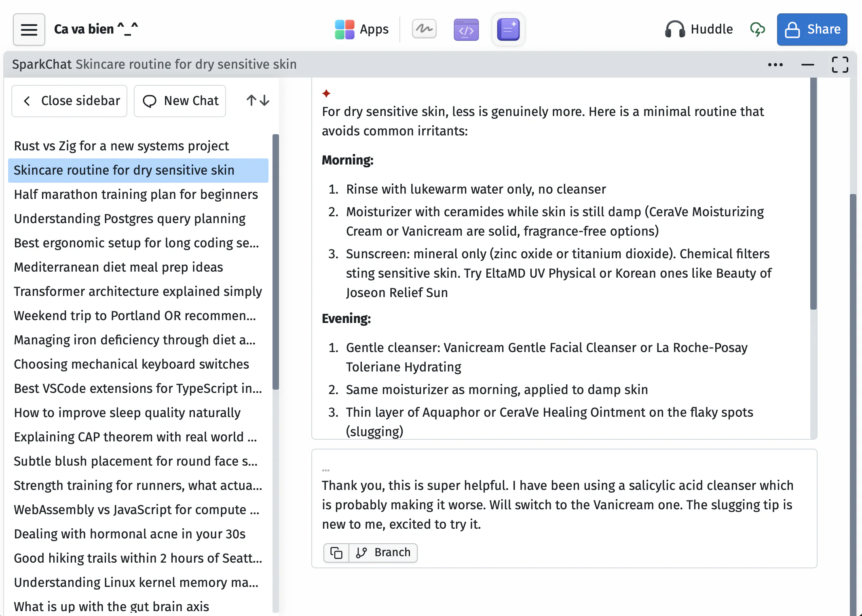
Task: Toggle chat list sort order arrows
Action: point(258,101)
